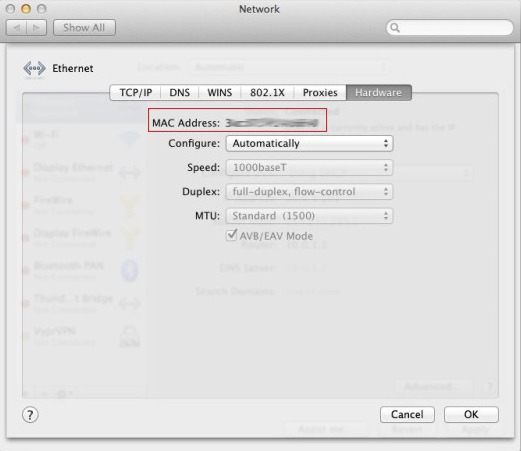Select the 802.1X tab
Image resolution: width=521 pixels, height=451 pixels.
(x=267, y=93)
